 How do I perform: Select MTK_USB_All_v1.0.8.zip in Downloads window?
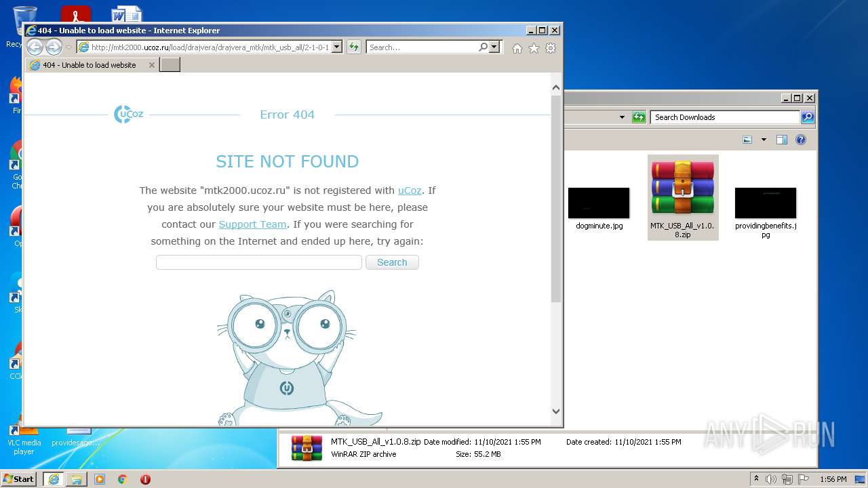683,197
